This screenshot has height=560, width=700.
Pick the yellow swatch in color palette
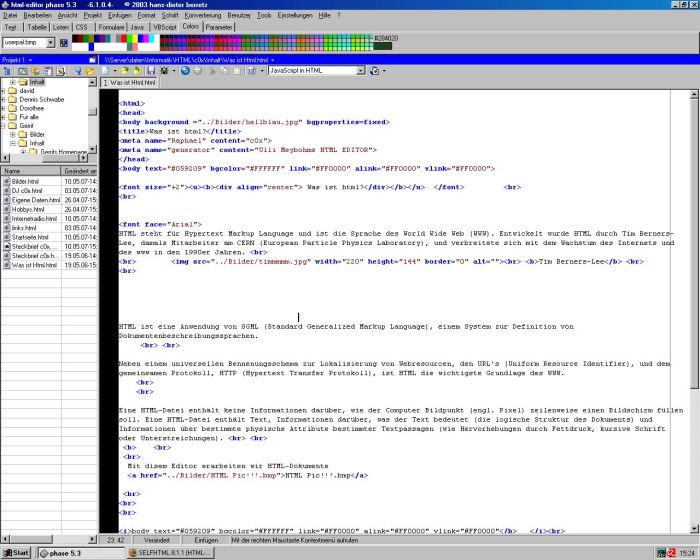click(x=134, y=38)
